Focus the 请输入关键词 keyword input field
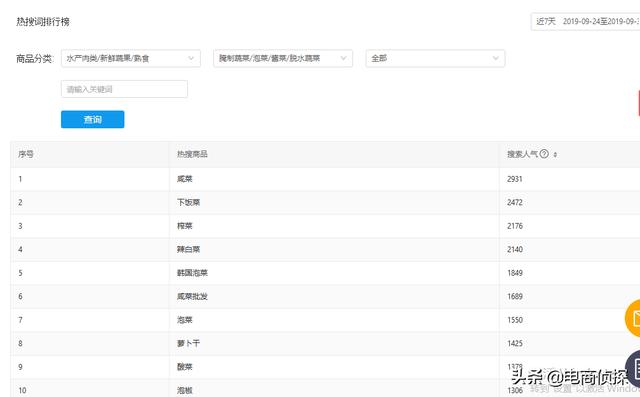This screenshot has width=640, height=397. click(x=124, y=89)
